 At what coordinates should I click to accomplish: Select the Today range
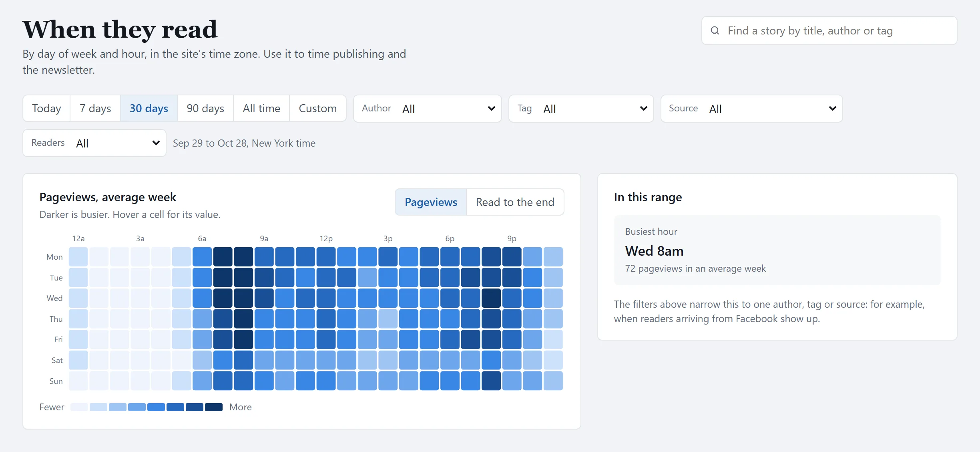(46, 108)
